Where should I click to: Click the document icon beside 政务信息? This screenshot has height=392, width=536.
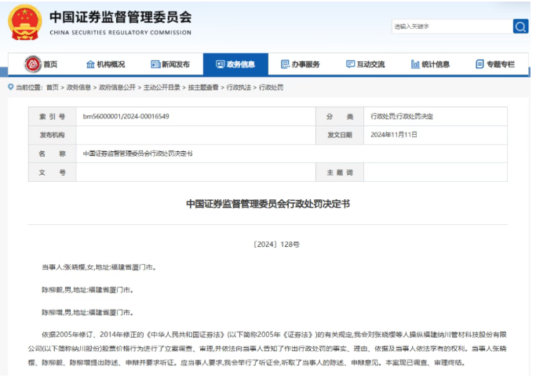point(220,64)
